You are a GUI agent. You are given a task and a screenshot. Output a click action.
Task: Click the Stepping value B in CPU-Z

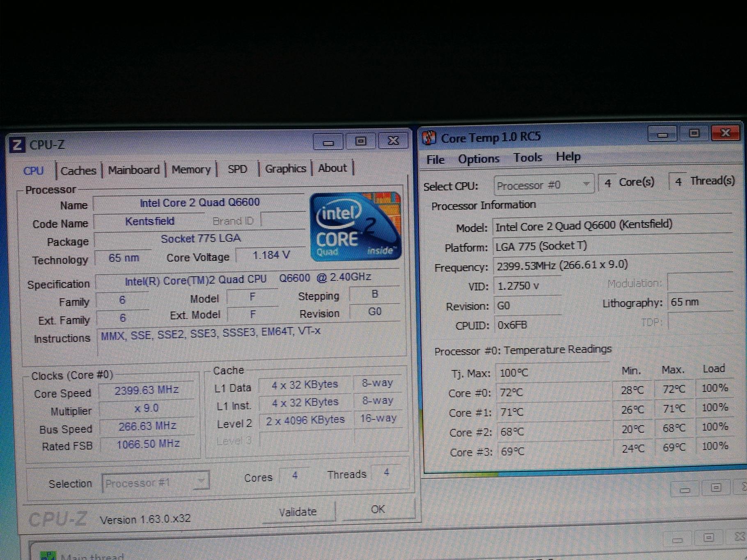tap(374, 294)
